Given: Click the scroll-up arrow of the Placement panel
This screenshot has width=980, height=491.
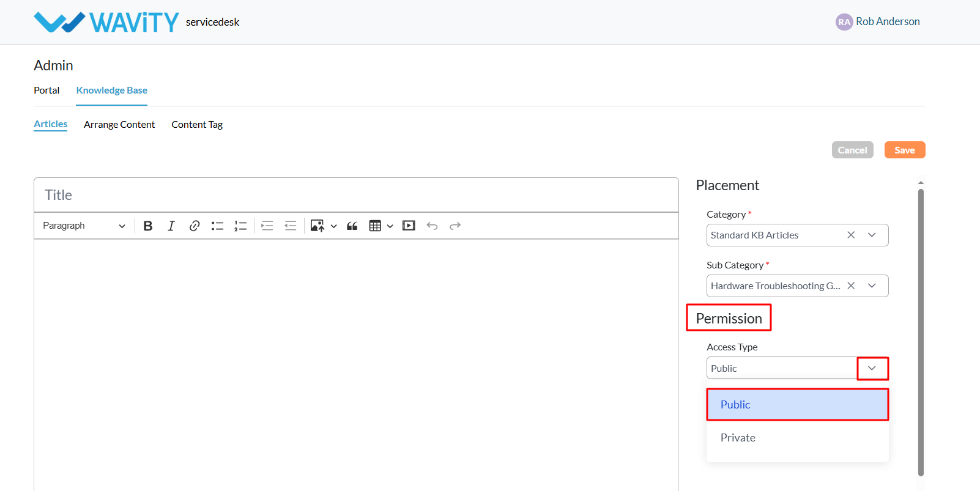Looking at the screenshot, I should (921, 183).
